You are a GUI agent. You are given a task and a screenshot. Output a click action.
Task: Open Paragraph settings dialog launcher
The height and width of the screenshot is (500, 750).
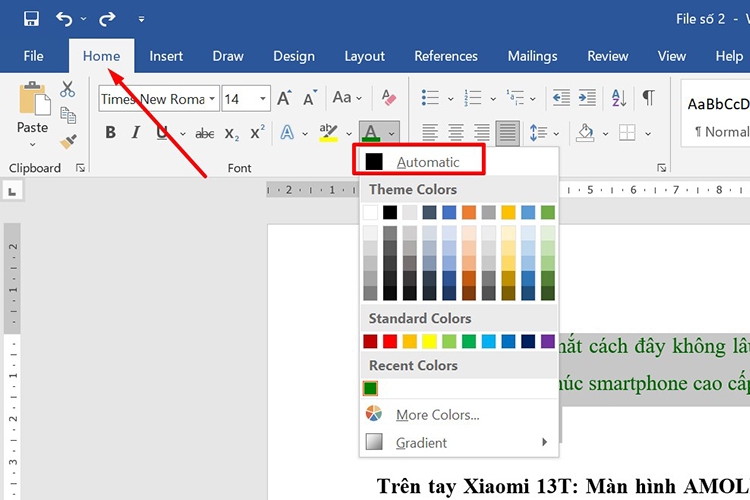click(x=662, y=168)
